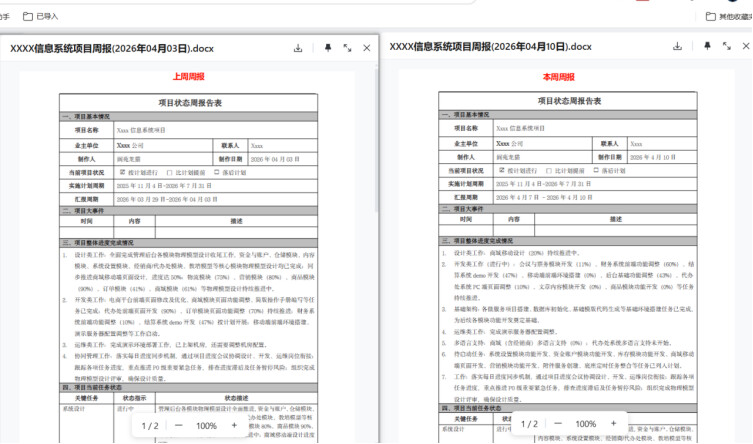Click the right preview's 1/2 page indicator
The height and width of the screenshot is (444, 753).
tap(529, 424)
